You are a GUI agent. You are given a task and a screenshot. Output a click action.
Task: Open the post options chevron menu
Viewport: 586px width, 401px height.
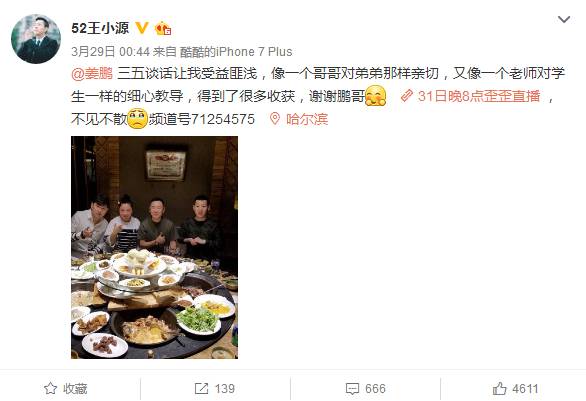564,19
